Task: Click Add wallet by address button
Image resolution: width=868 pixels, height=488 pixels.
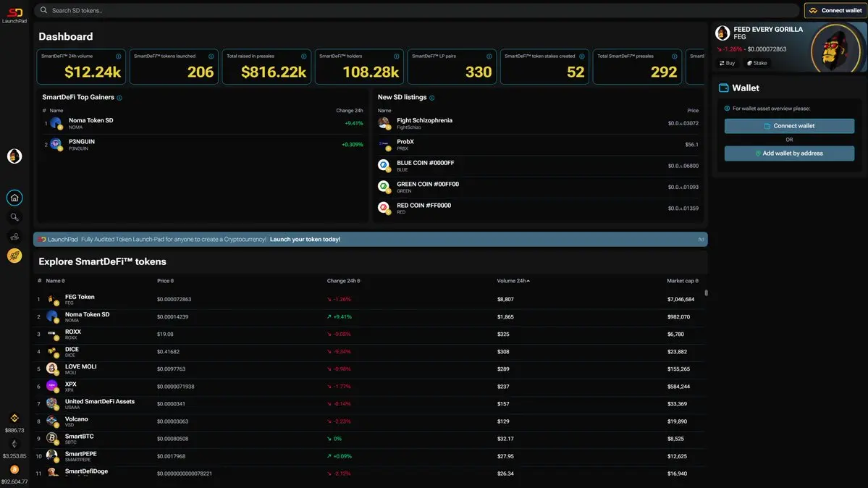Action: 789,153
